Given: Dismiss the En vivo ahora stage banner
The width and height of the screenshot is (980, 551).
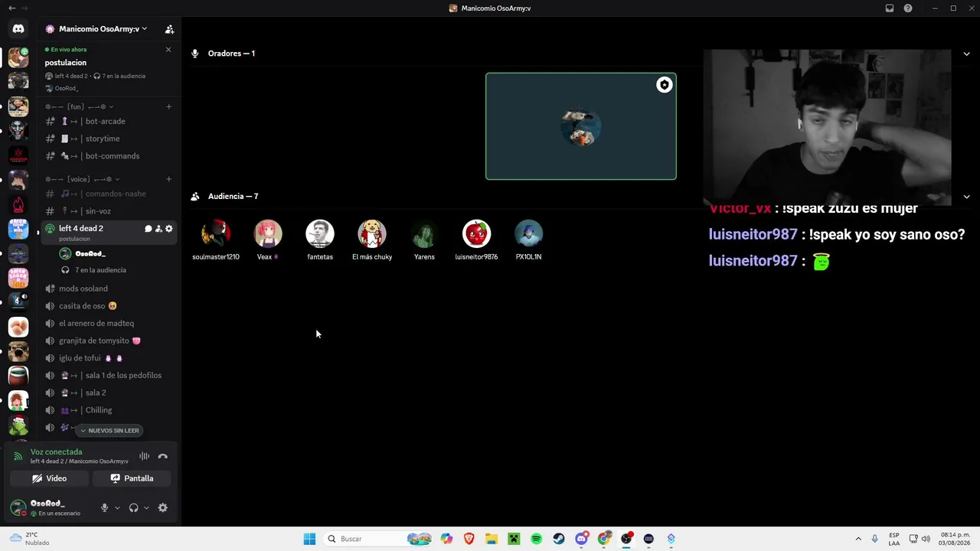Looking at the screenshot, I should pyautogui.click(x=168, y=50).
